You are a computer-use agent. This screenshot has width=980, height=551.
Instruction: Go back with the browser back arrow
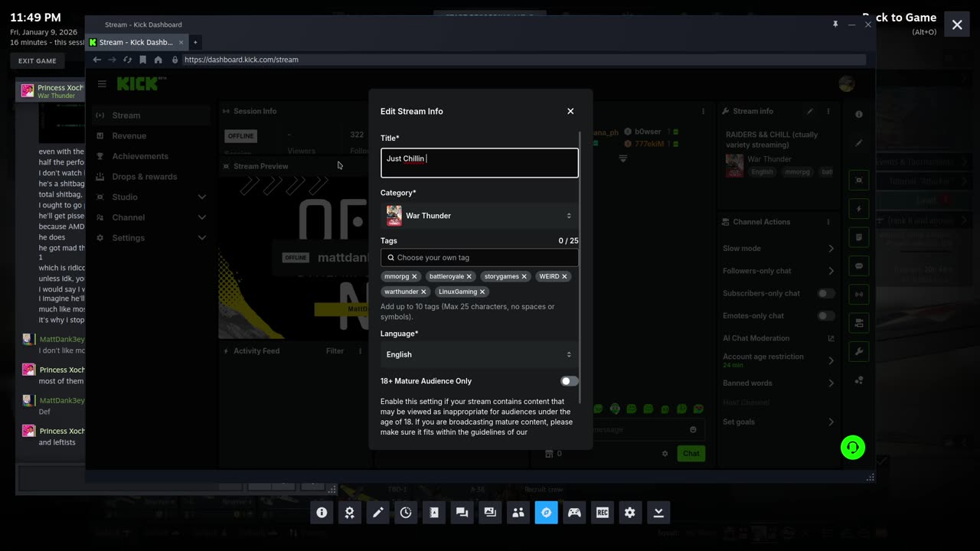coord(96,60)
